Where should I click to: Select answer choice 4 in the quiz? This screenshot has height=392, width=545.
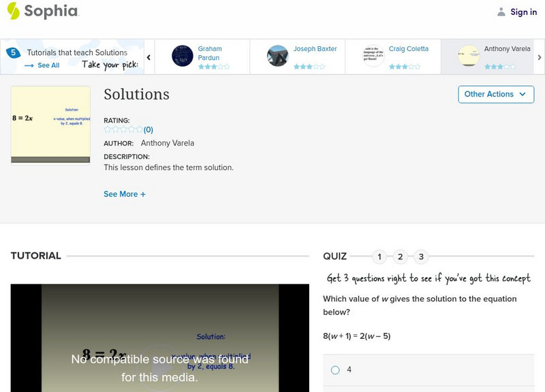coord(336,369)
